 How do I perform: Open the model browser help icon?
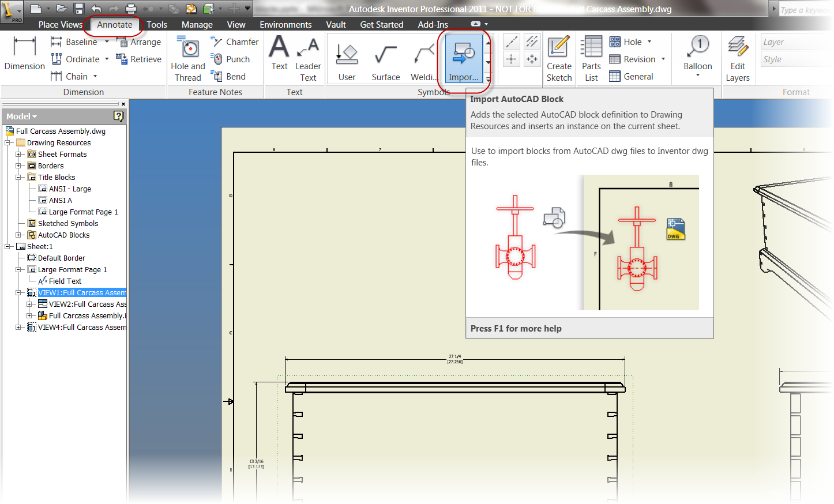click(x=118, y=116)
